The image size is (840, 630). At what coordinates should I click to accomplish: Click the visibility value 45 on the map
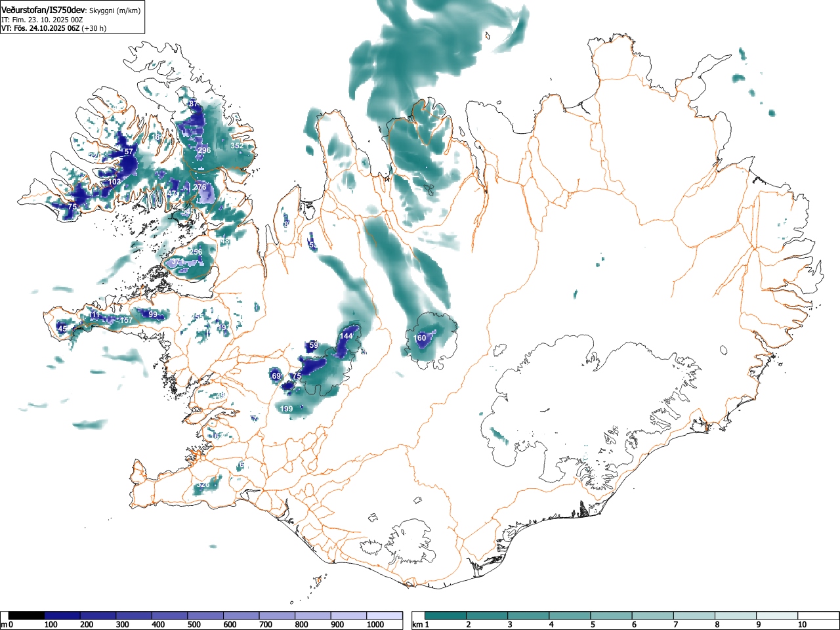tap(62, 328)
